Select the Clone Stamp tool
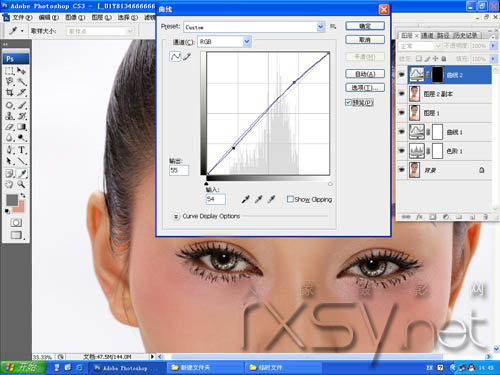Screen dimensions: 500x375 pyautogui.click(x=9, y=116)
